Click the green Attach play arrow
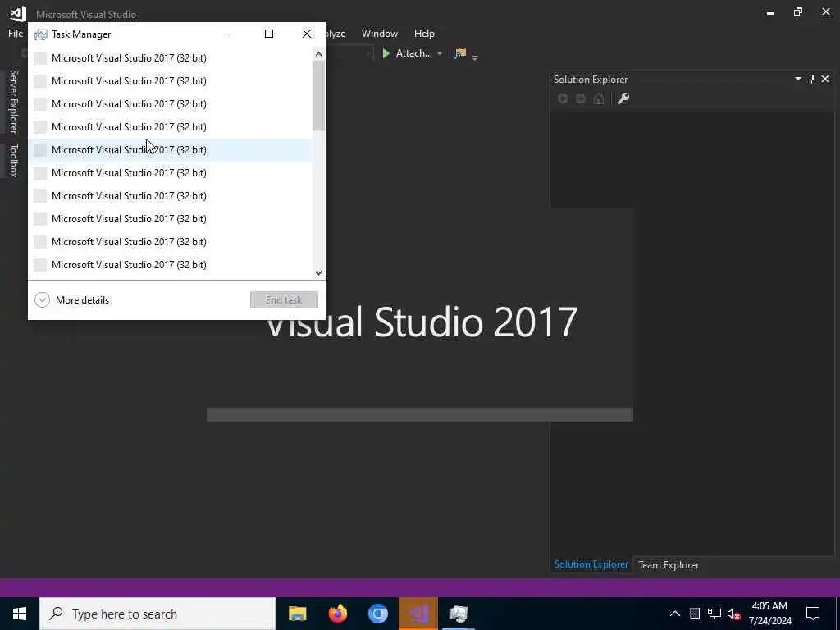 [386, 53]
